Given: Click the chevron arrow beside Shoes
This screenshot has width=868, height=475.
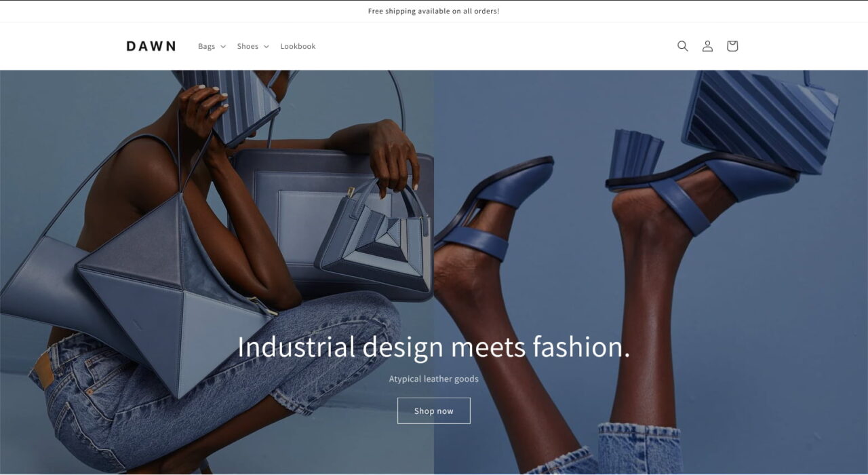Looking at the screenshot, I should click(266, 47).
